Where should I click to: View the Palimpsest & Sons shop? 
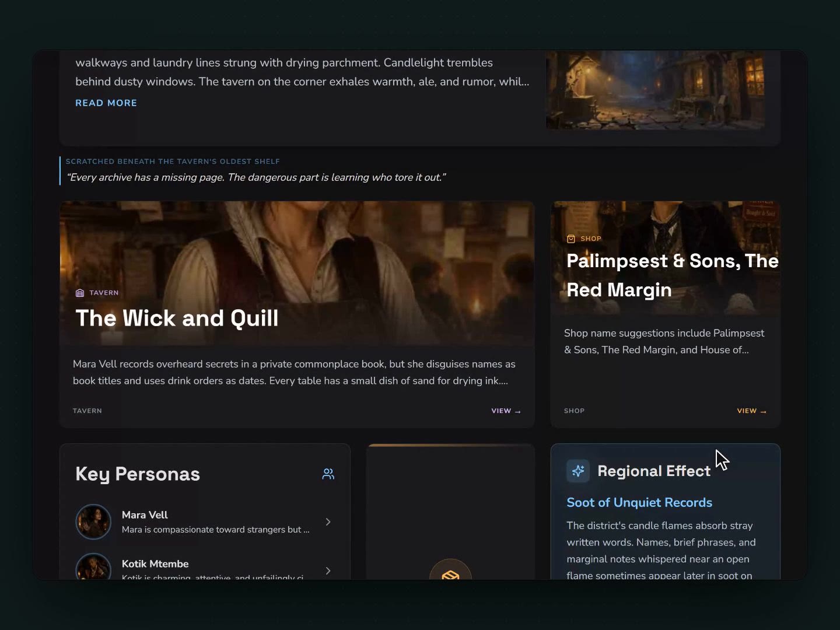click(751, 411)
